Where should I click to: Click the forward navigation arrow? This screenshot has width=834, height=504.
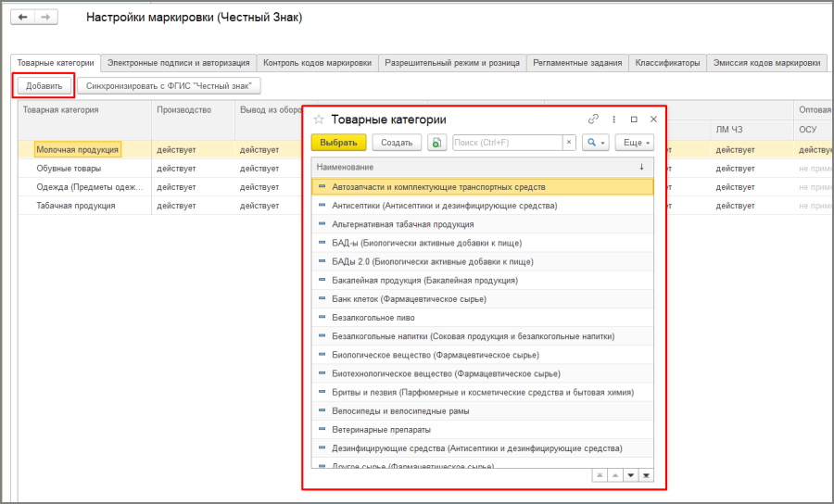(x=45, y=18)
